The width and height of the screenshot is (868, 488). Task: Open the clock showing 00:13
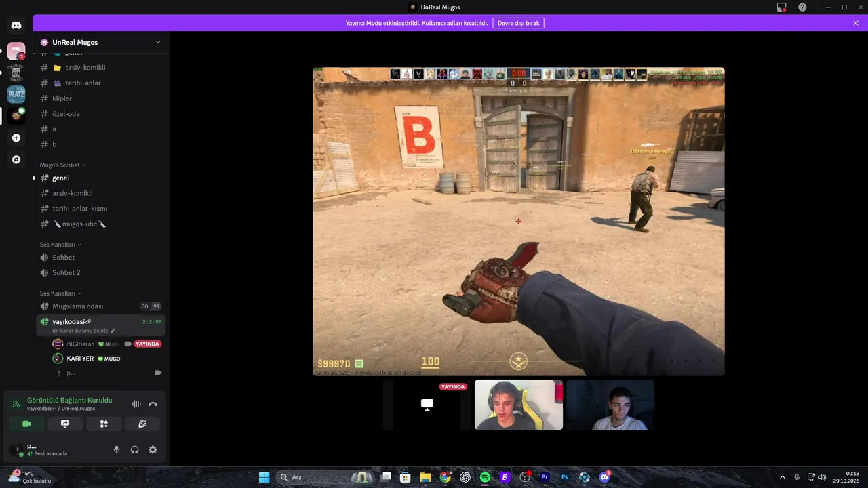(846, 477)
